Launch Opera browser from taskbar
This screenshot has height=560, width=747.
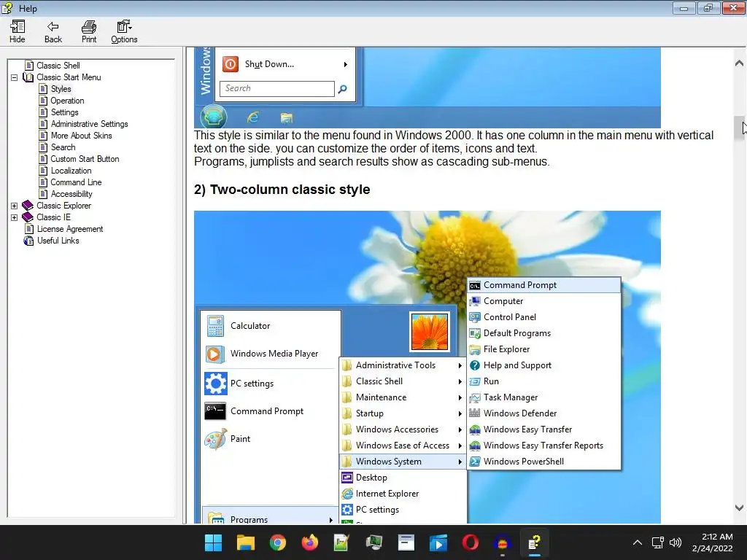pyautogui.click(x=471, y=542)
